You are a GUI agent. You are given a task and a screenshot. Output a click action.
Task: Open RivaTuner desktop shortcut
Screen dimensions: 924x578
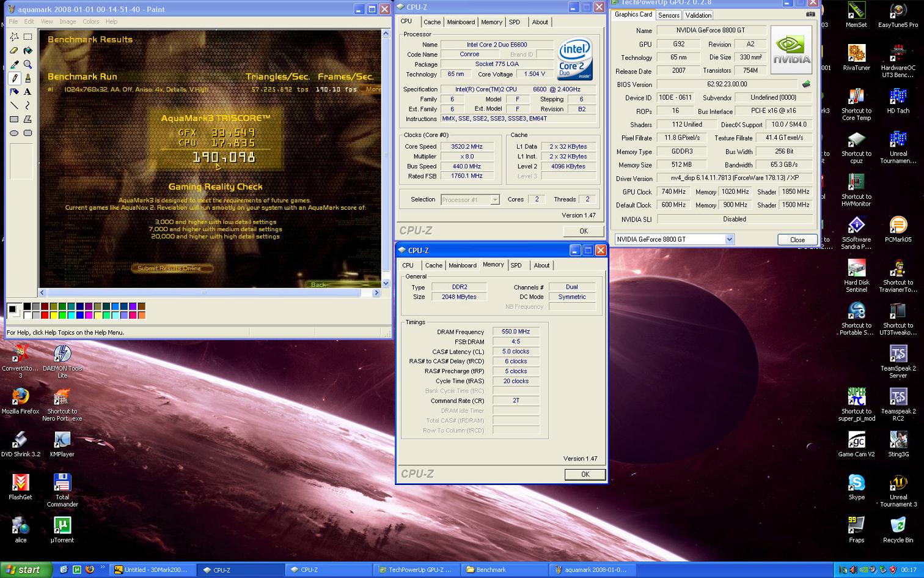click(x=856, y=58)
